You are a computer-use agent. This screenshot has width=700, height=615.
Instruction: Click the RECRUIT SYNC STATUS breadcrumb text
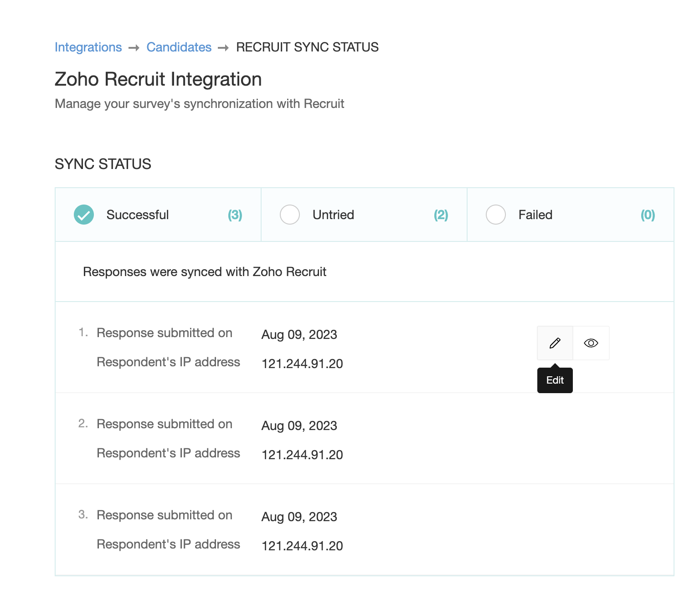[307, 47]
